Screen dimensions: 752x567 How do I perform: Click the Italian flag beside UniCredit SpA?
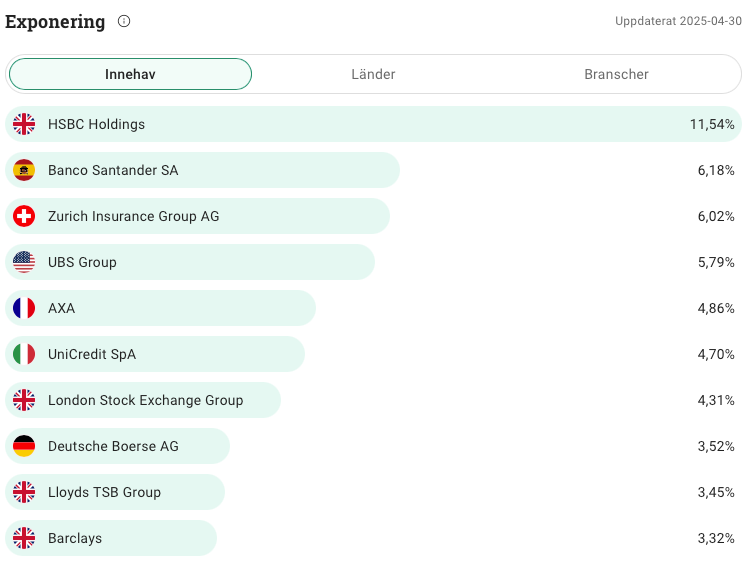[24, 354]
